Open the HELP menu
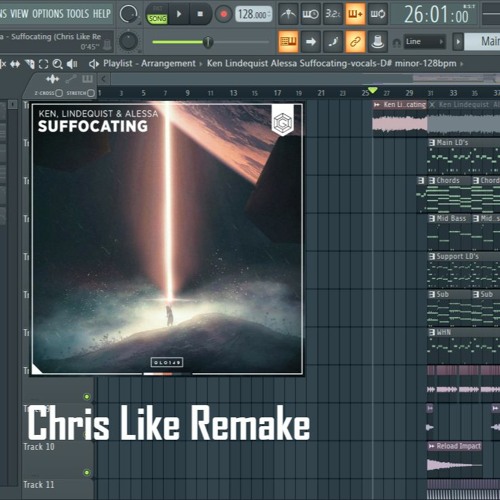500x500 pixels. pyautogui.click(x=102, y=14)
